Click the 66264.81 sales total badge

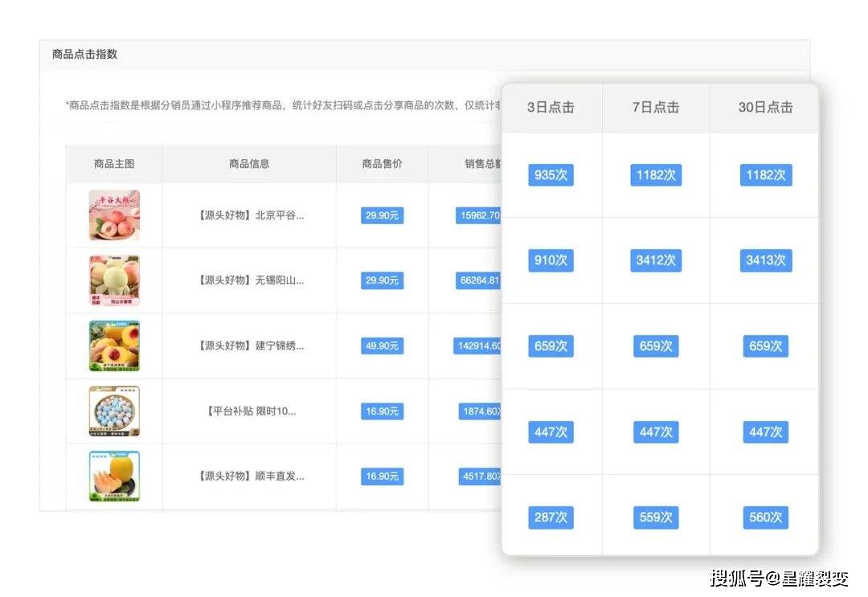point(479,280)
